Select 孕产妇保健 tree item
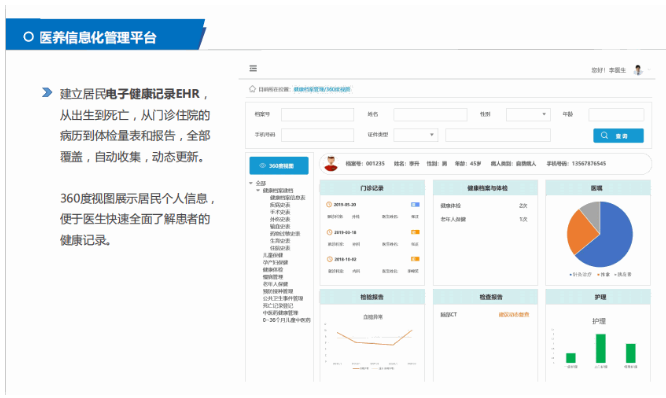The width and height of the screenshot is (666, 398). tap(275, 263)
